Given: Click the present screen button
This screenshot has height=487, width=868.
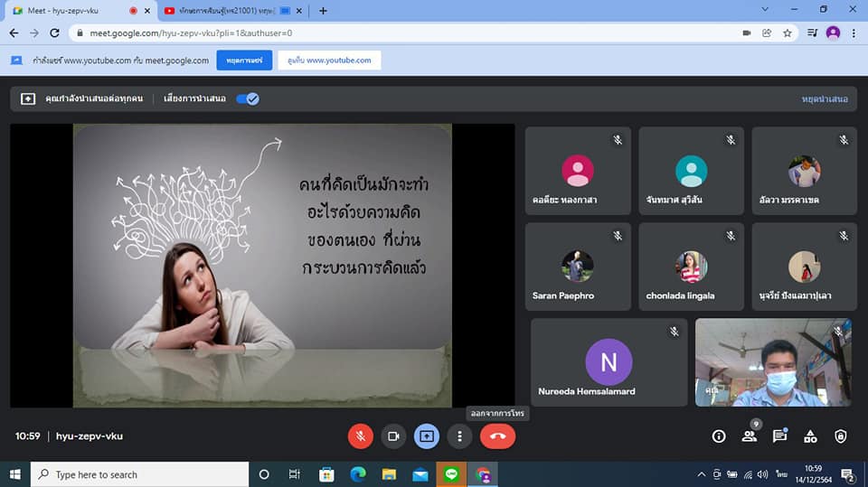Looking at the screenshot, I should coord(427,435).
